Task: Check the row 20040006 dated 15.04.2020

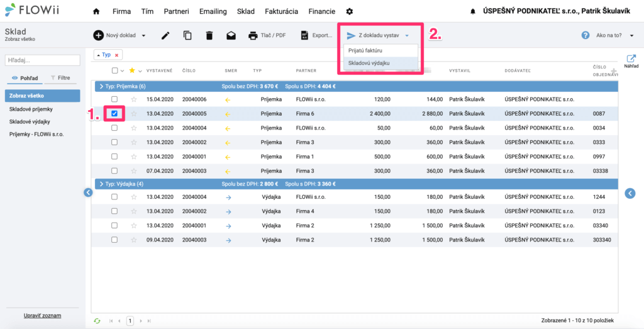Action: coord(114,99)
